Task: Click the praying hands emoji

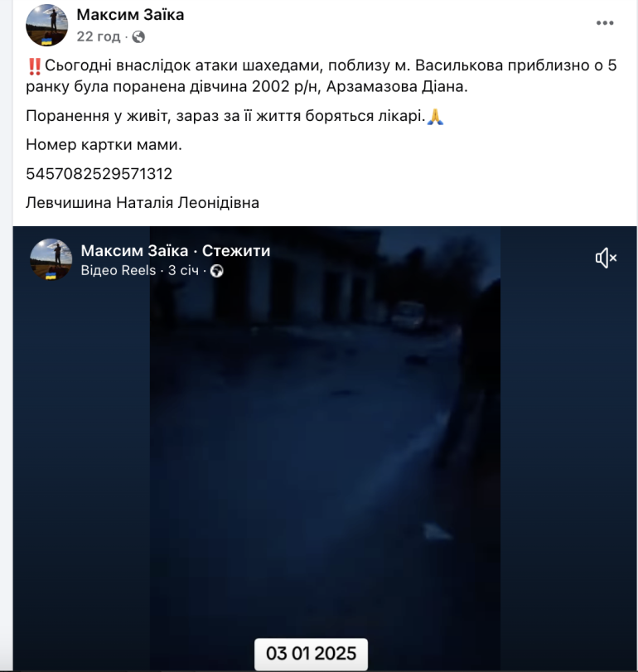Action: (435, 116)
